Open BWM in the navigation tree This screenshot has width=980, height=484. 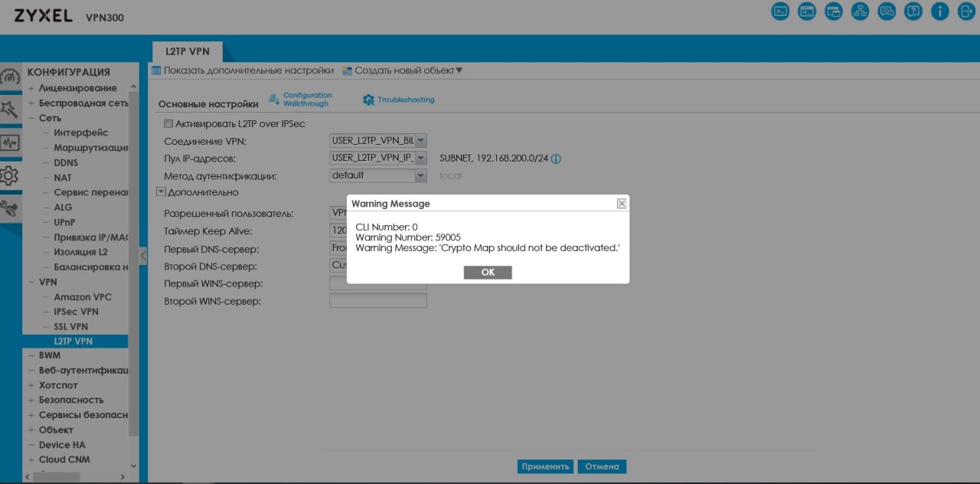[50, 355]
